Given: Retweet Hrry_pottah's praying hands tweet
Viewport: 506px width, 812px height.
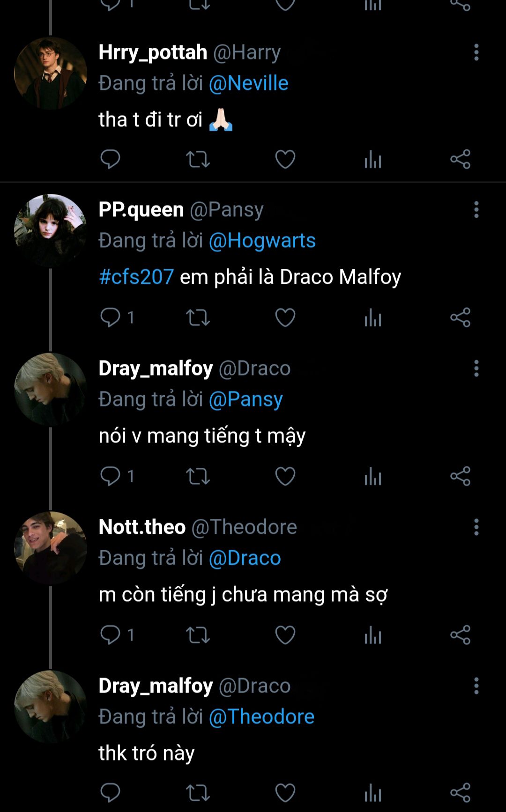Looking at the screenshot, I should tap(198, 159).
